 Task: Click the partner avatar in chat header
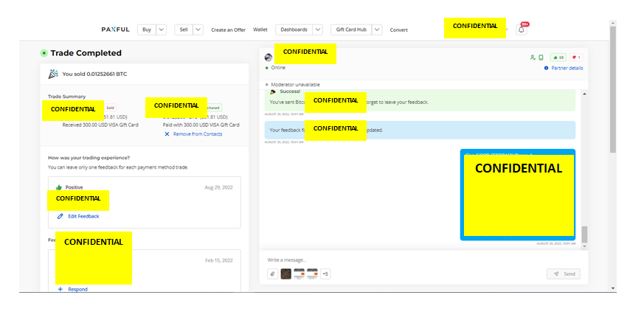(x=269, y=58)
